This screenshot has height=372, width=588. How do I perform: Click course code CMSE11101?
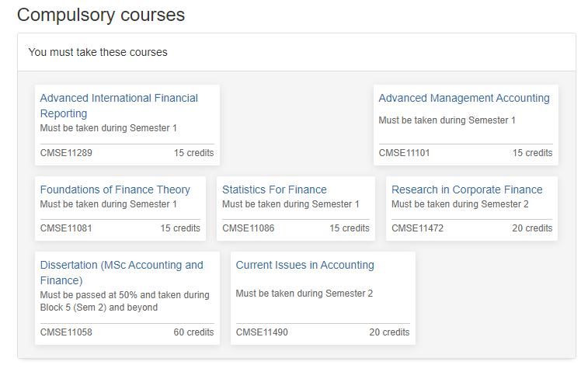coord(404,153)
